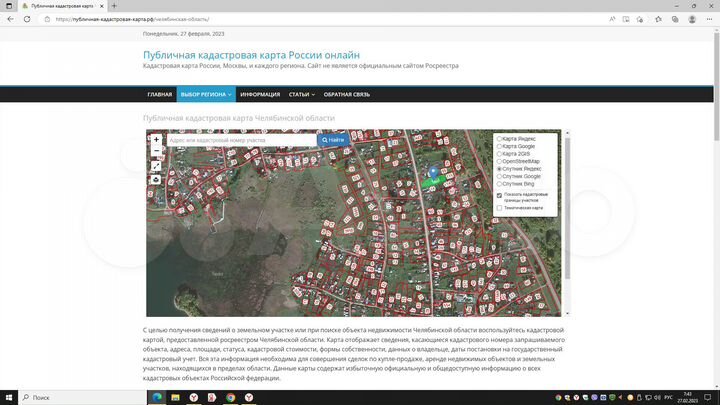Screen dimensions: 720x405
Task: Zoom in the cadastral map
Action: click(x=156, y=140)
